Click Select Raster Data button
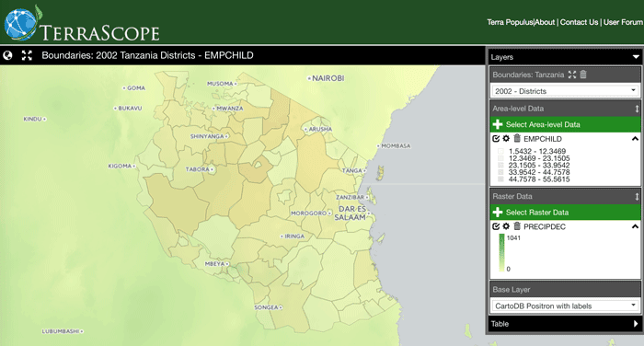 coord(565,212)
